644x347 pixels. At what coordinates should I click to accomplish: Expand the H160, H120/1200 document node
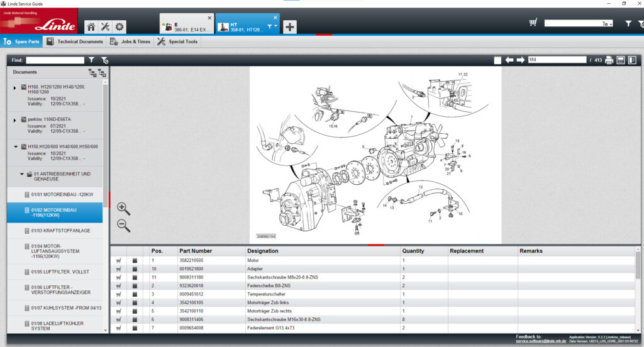(15, 87)
